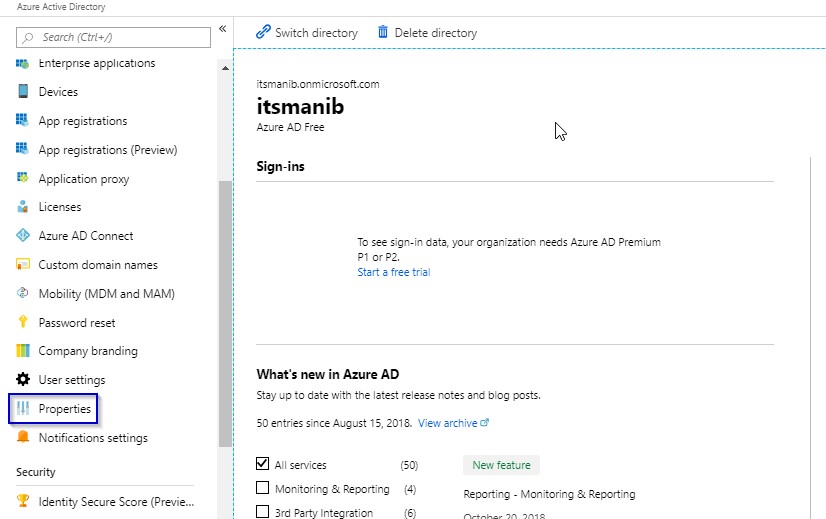
Task: Click the (4) count beside Monitoring & Reporting
Action: (410, 489)
